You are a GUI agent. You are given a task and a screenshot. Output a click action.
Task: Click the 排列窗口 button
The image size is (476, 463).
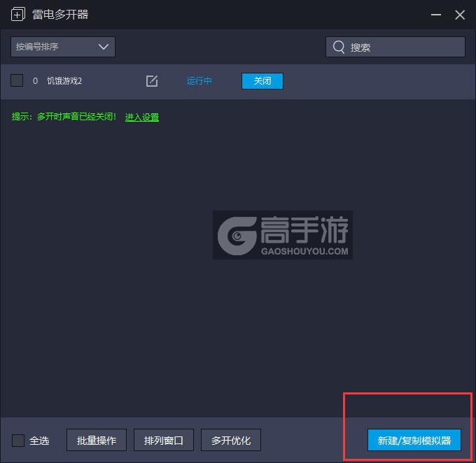pos(164,440)
